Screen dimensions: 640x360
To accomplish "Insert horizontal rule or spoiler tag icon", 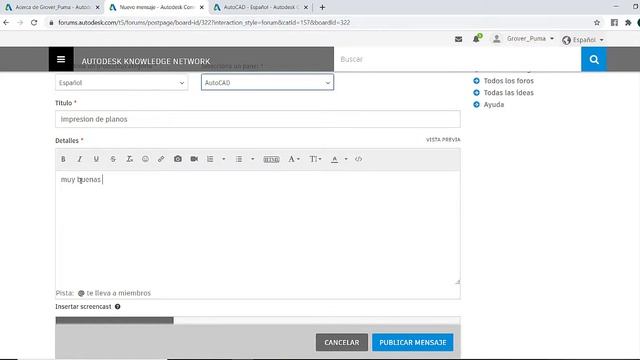I will (271, 159).
